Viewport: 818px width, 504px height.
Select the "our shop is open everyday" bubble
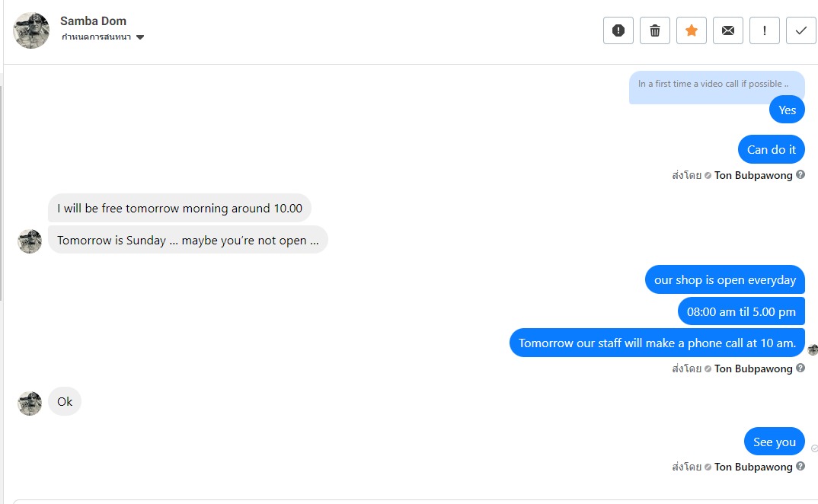click(x=724, y=280)
